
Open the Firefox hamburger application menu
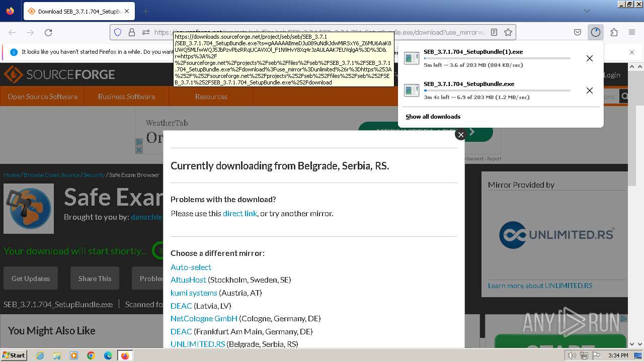(632, 32)
